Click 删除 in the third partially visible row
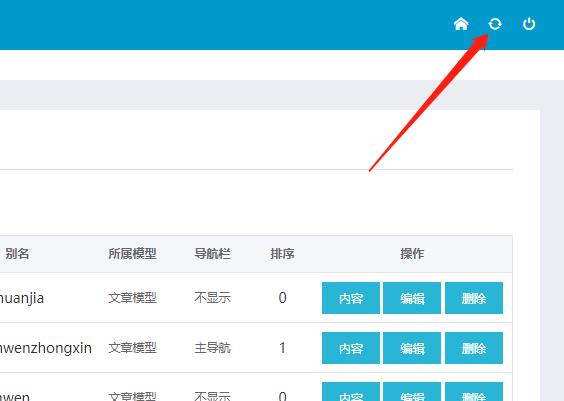564x401 pixels. click(x=474, y=392)
